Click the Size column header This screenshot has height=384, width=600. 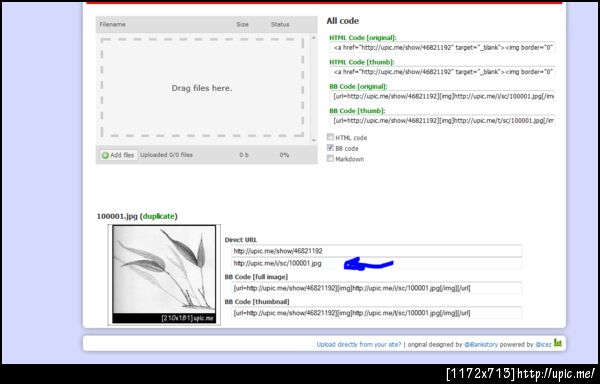point(242,24)
